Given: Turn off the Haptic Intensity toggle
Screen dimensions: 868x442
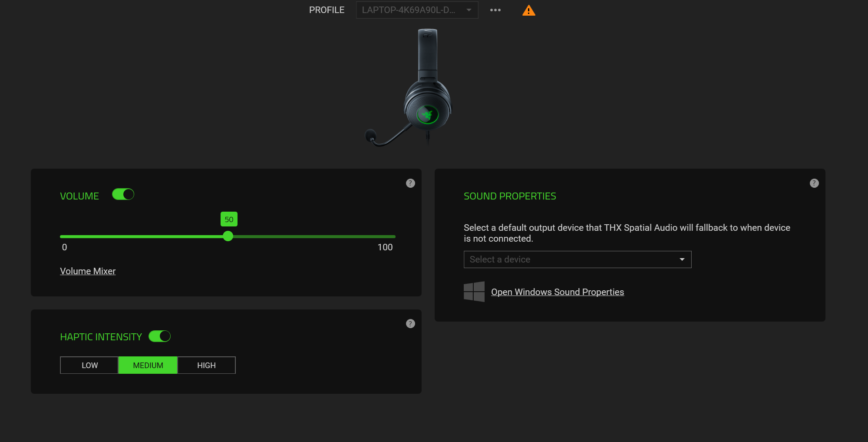Looking at the screenshot, I should click(x=160, y=336).
